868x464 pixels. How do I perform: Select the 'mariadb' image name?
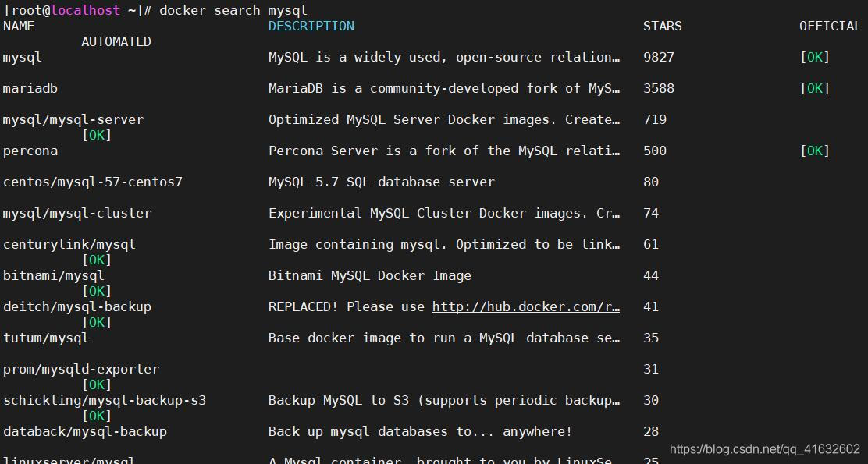click(30, 88)
